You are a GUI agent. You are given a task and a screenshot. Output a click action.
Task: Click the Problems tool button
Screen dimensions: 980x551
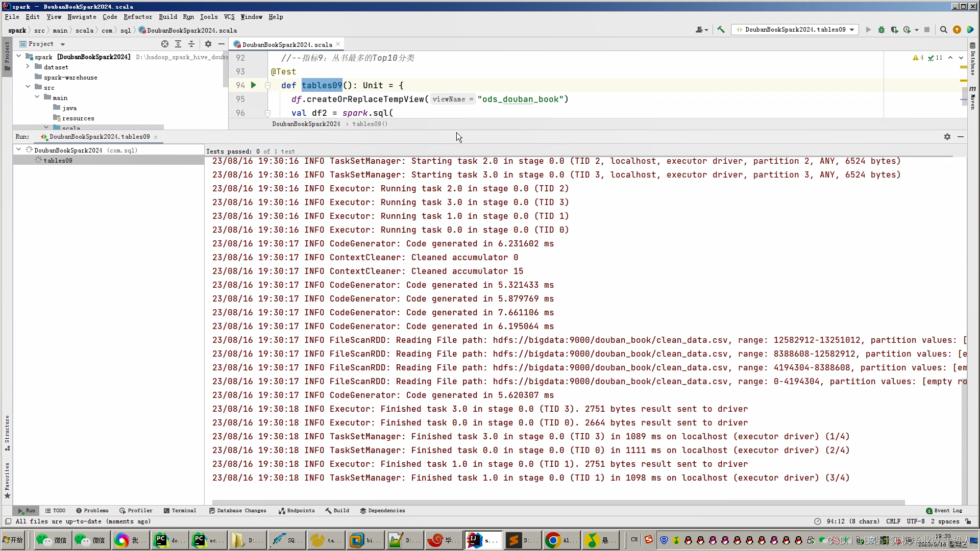tap(92, 510)
